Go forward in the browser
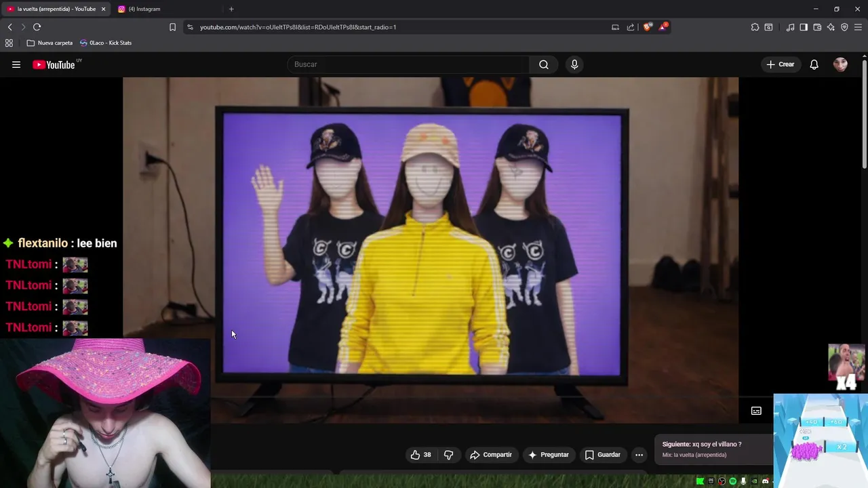This screenshot has width=868, height=488. [x=23, y=27]
